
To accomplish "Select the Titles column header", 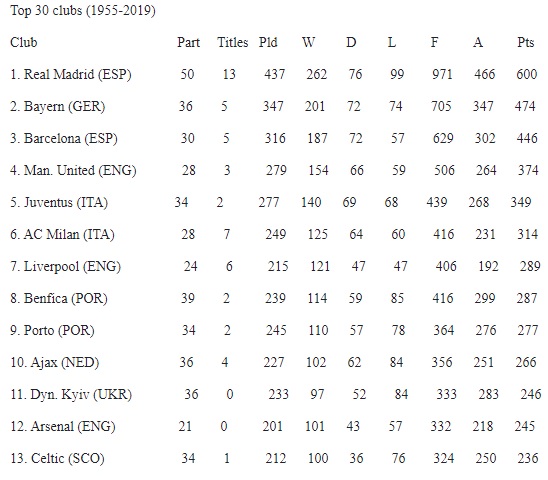I will click(x=232, y=42).
